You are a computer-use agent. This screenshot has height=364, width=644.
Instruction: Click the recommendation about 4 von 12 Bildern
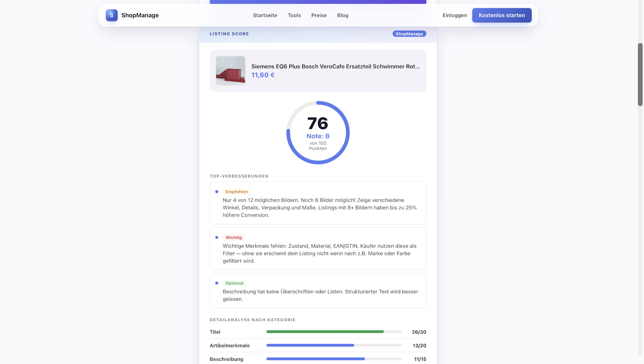click(x=320, y=207)
